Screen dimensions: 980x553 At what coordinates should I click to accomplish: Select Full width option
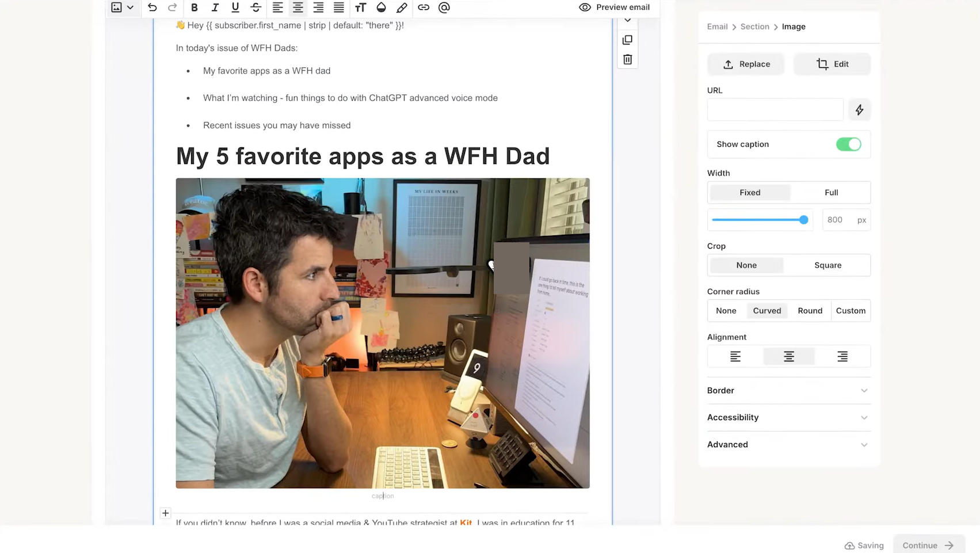831,192
